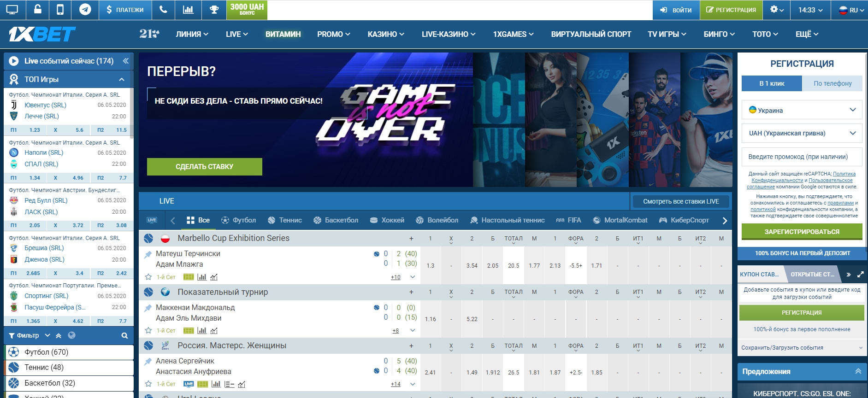The image size is (868, 398).
Task: Collapse the ТОП Игры section
Action: click(122, 79)
